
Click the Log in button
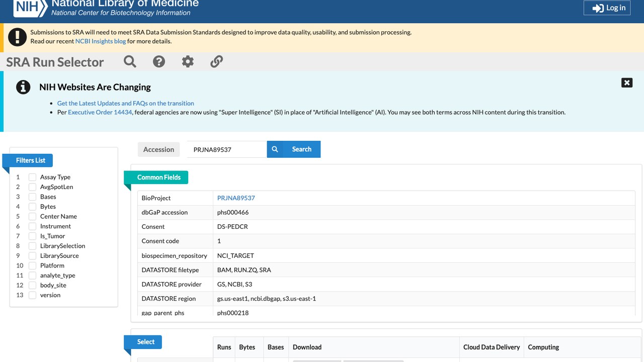point(607,8)
